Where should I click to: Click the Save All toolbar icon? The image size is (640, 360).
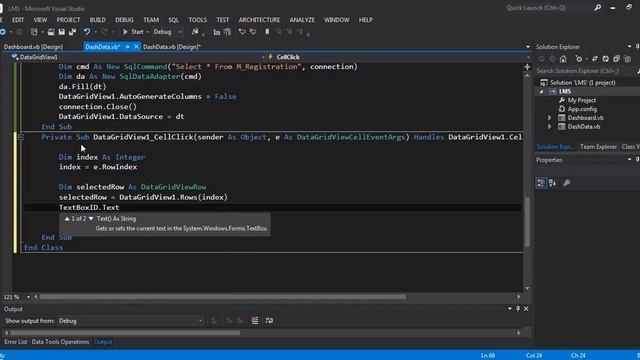click(72, 32)
